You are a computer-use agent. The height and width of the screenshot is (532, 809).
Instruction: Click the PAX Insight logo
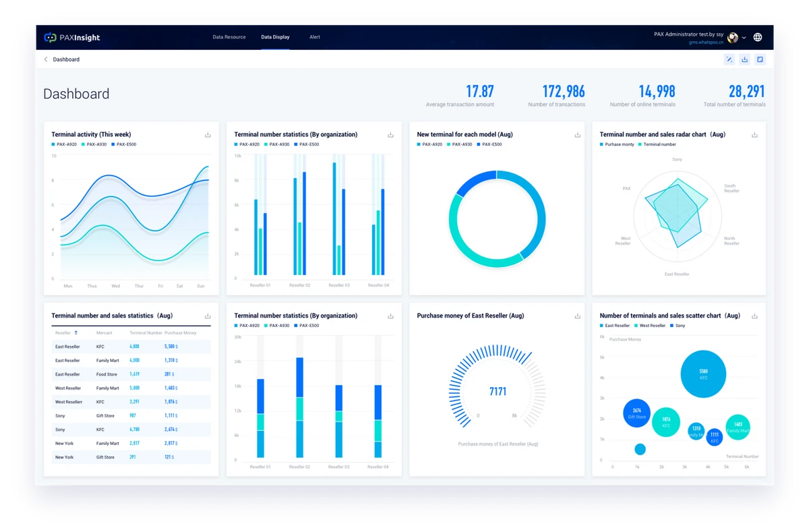pyautogui.click(x=72, y=38)
